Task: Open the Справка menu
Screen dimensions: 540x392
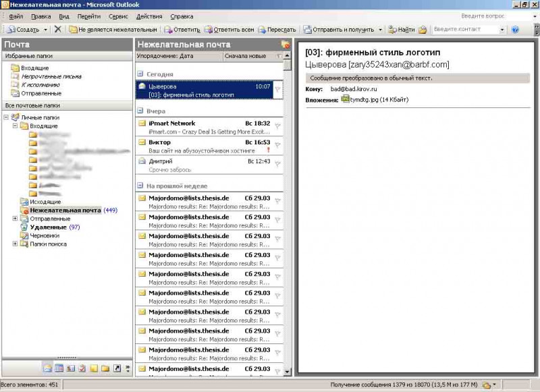Action: pyautogui.click(x=182, y=16)
